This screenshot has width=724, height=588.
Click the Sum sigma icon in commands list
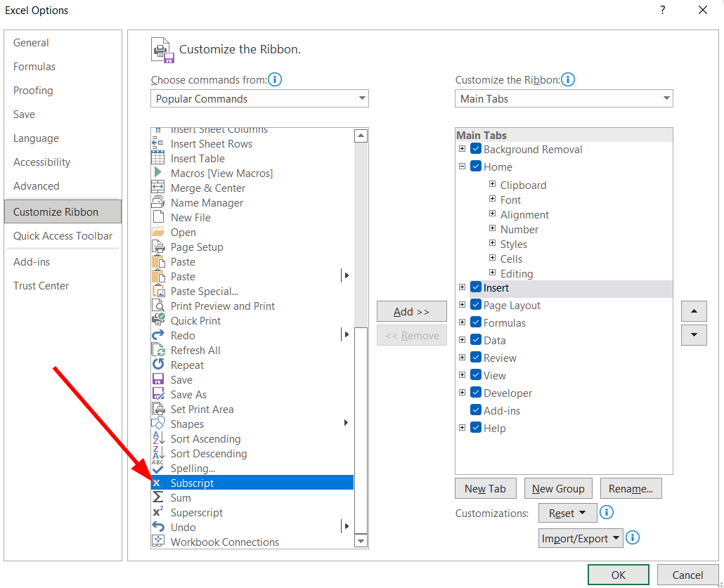click(x=158, y=497)
